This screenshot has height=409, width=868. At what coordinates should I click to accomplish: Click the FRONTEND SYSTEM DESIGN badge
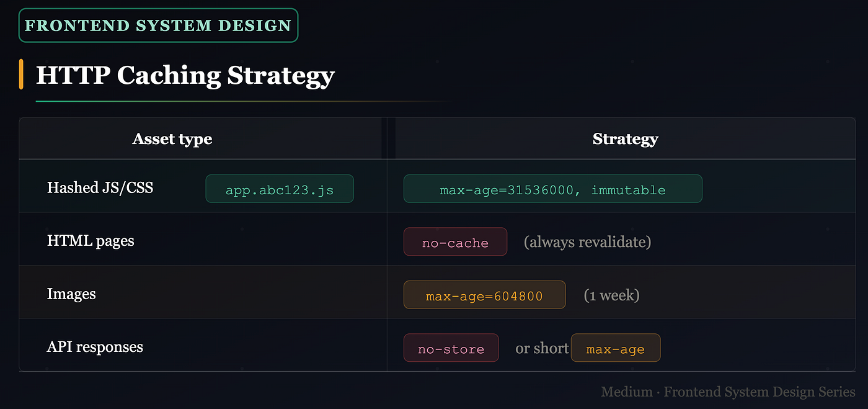pyautogui.click(x=158, y=25)
